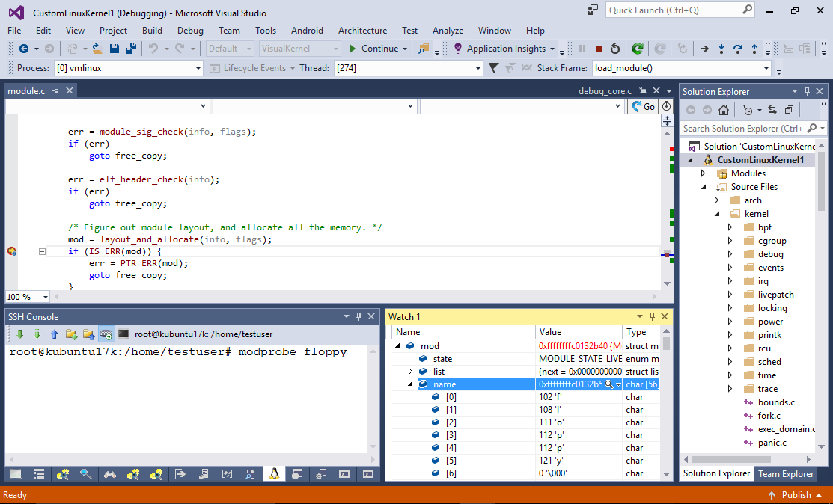
Task: Click Navigate Backward arrow in main toolbar
Action: click(x=24, y=49)
